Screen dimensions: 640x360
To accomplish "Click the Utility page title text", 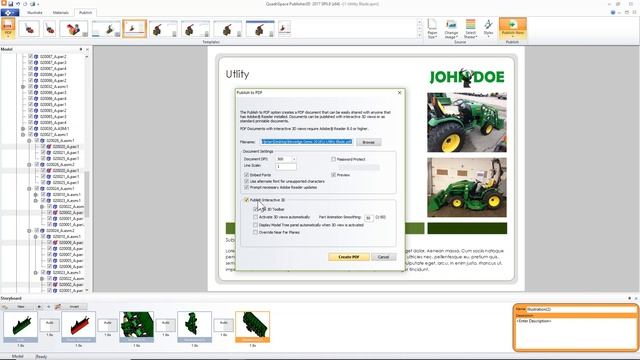I will pos(238,74).
